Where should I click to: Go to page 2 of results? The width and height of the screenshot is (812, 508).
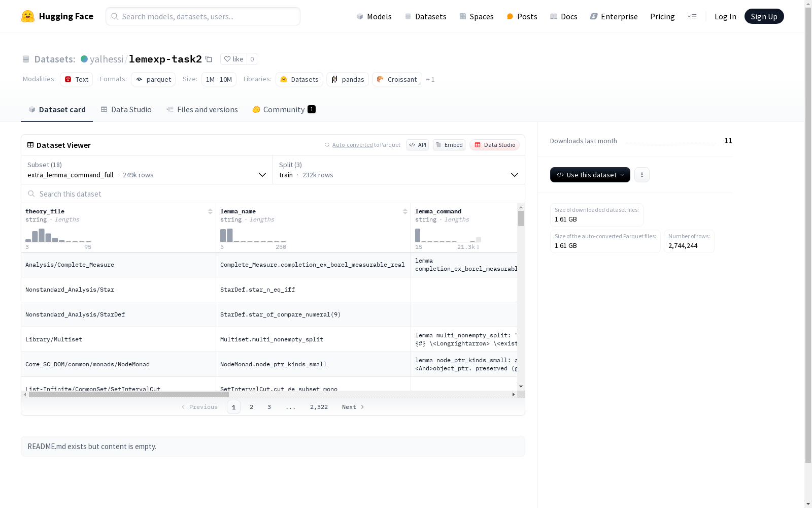point(251,407)
